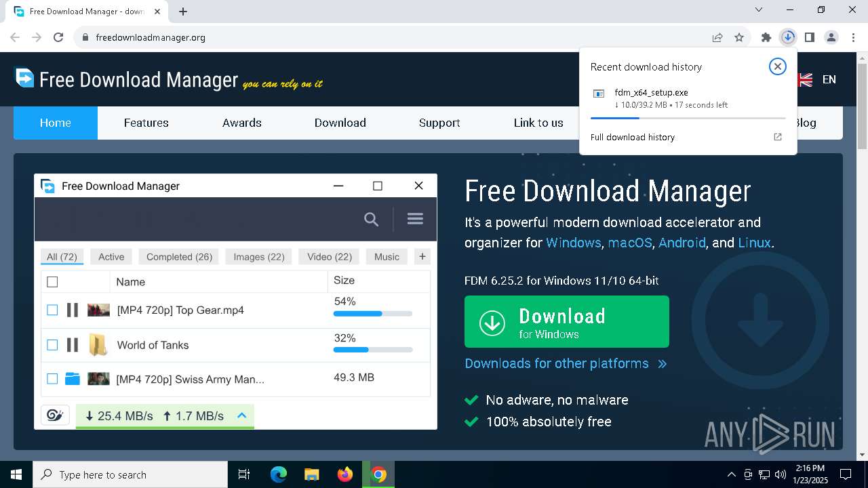Open File Explorer from the taskbar
This screenshot has height=488, width=868.
point(311,474)
